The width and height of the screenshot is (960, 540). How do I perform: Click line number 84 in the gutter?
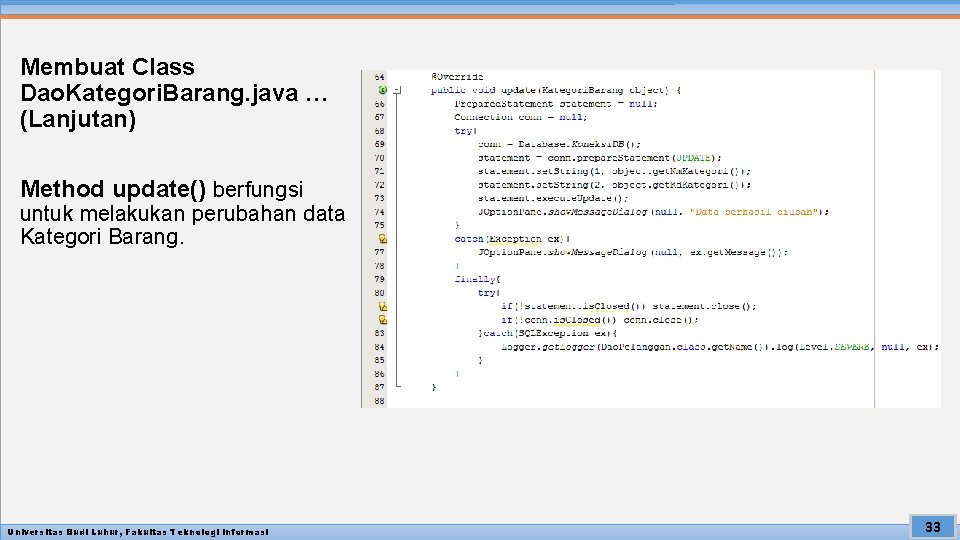(379, 347)
